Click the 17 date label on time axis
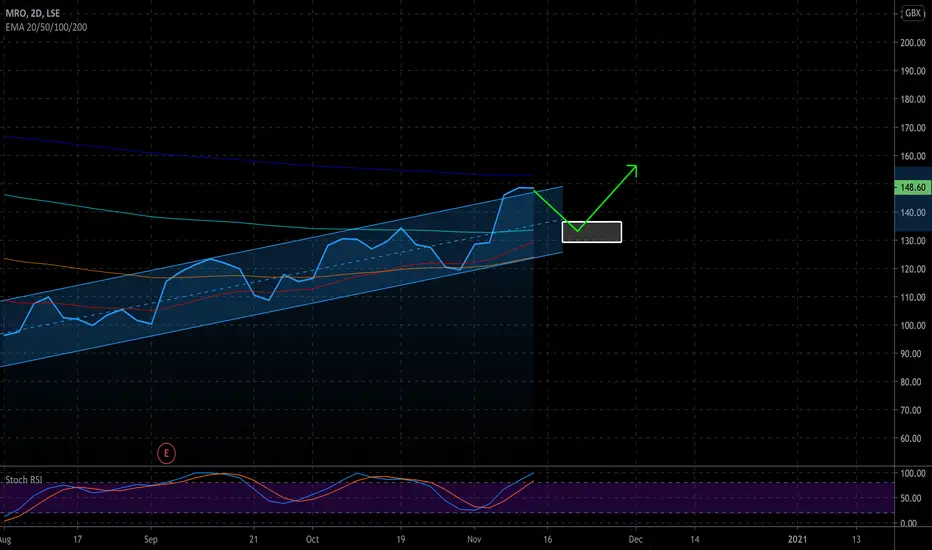This screenshot has height=550, width=932. pos(77,539)
